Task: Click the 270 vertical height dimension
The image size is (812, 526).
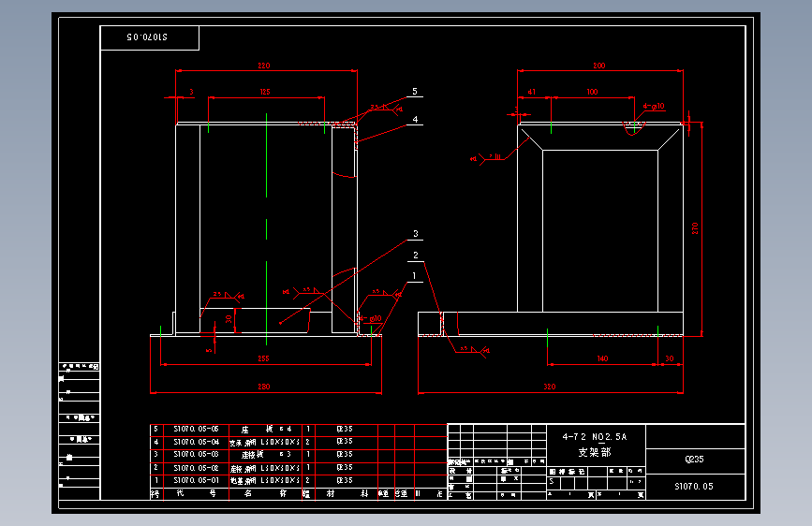Action: tap(695, 228)
